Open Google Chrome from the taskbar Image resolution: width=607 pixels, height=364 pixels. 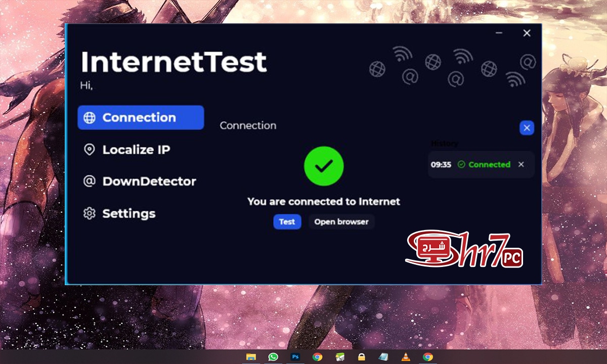click(318, 357)
